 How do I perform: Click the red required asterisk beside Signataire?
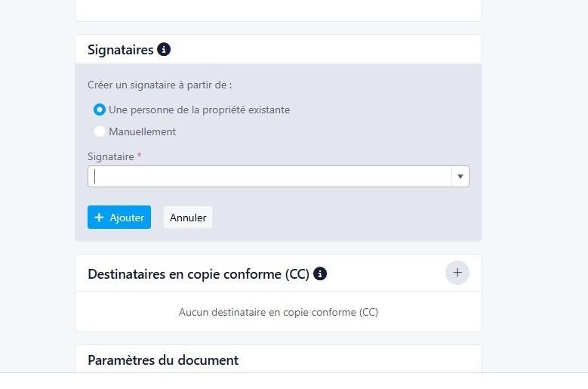click(x=139, y=156)
